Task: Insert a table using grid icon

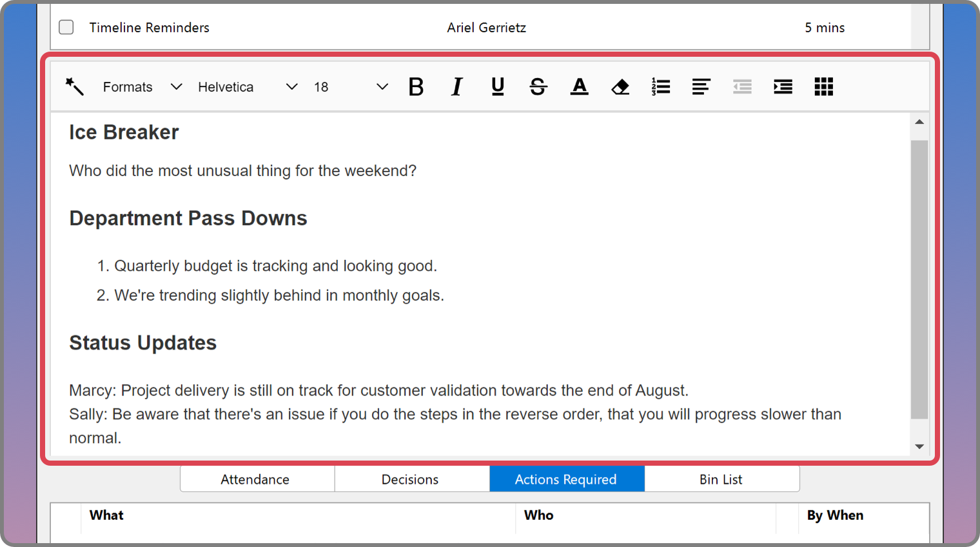Action: (823, 86)
